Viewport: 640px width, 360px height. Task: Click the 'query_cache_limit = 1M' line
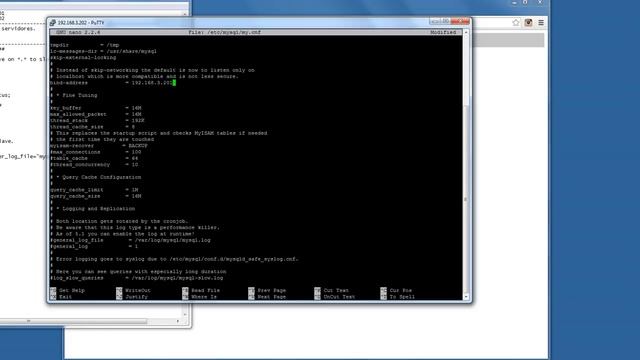[x=94, y=190]
